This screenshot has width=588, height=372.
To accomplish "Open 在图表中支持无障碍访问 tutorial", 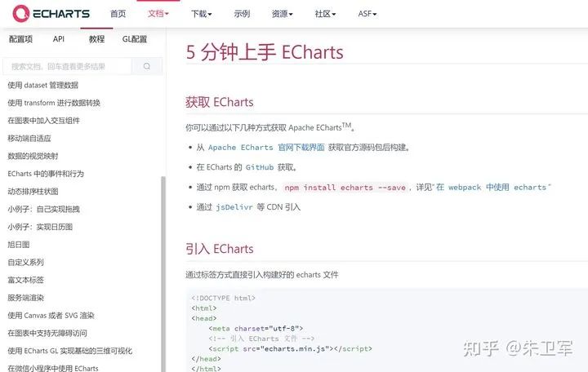I will [47, 333].
